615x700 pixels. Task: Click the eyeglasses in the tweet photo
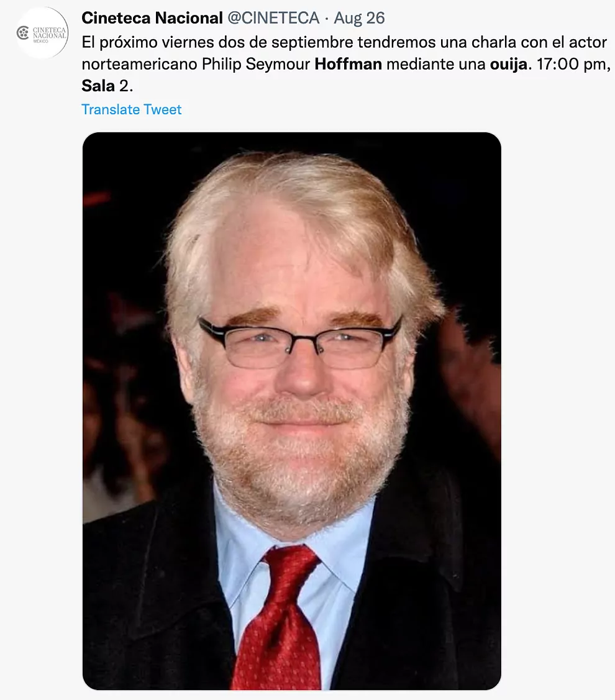299,342
